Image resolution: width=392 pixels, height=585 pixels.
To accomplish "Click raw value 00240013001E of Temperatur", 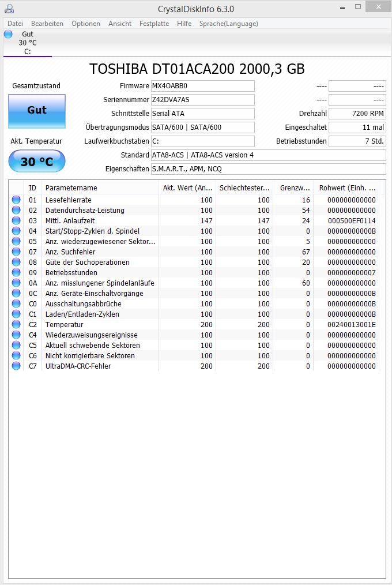I will point(352,325).
